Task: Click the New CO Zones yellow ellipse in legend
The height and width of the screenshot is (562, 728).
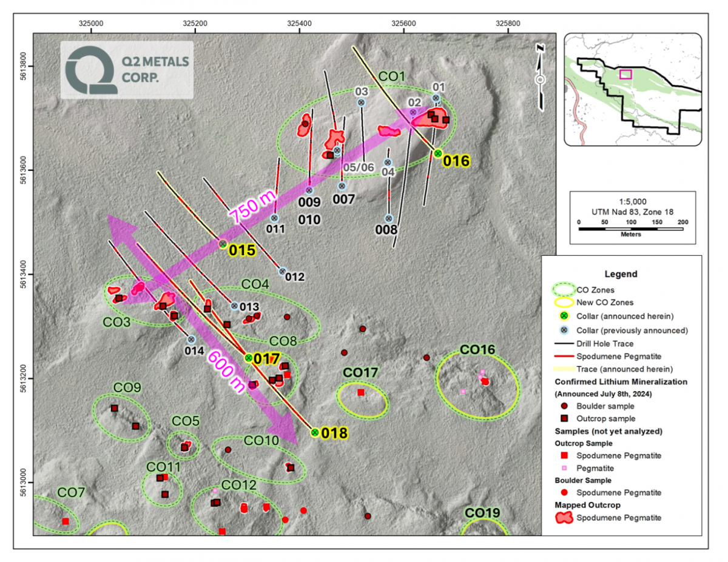Action: coord(565,302)
